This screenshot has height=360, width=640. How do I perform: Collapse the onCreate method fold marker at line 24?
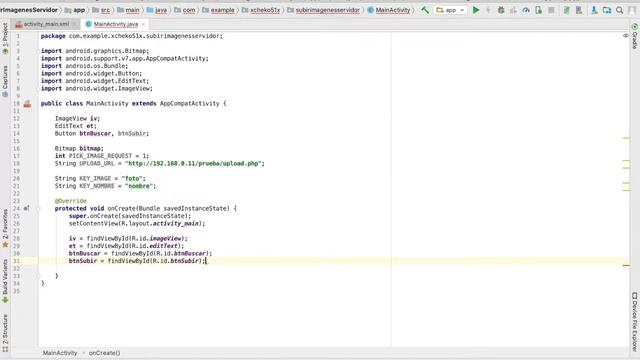click(38, 209)
